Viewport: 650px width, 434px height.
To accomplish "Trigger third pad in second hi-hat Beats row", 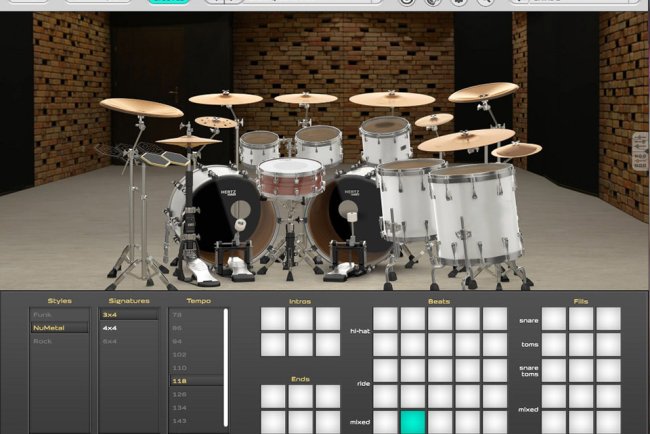I will (440, 344).
